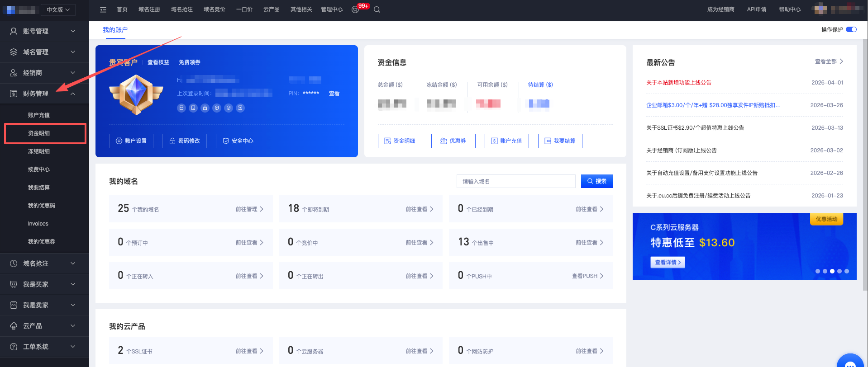Select the first carousel dot on banner
The width and height of the screenshot is (868, 367).
pyautogui.click(x=817, y=271)
